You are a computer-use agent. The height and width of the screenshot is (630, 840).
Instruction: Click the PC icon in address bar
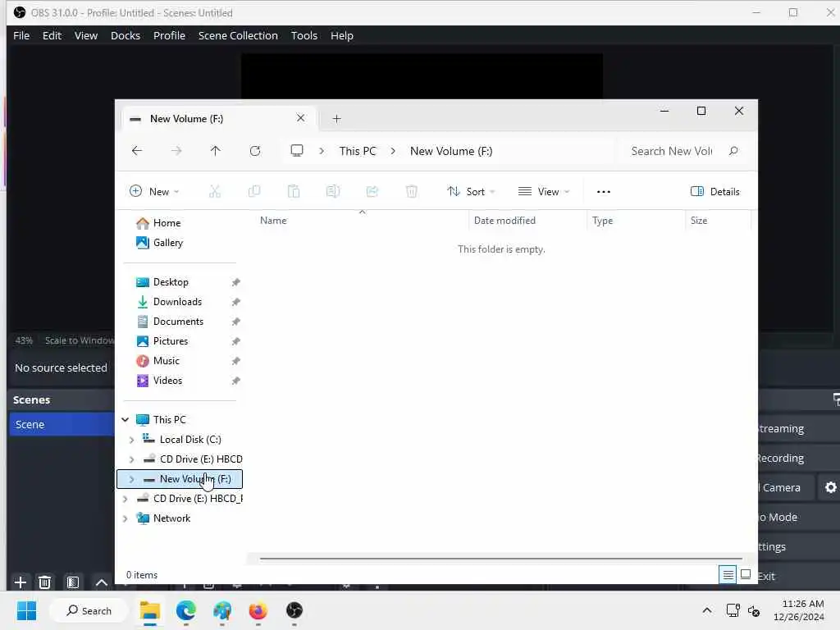point(297,151)
